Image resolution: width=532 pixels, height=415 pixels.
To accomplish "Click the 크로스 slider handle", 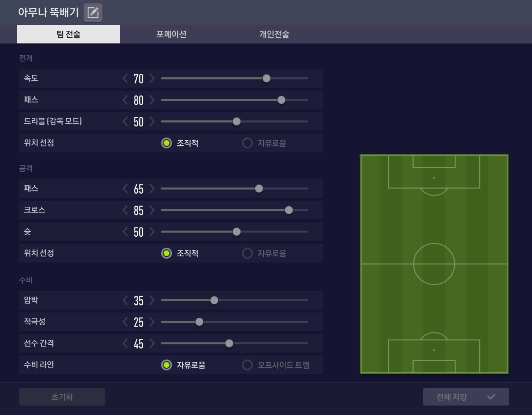I will [x=289, y=210].
